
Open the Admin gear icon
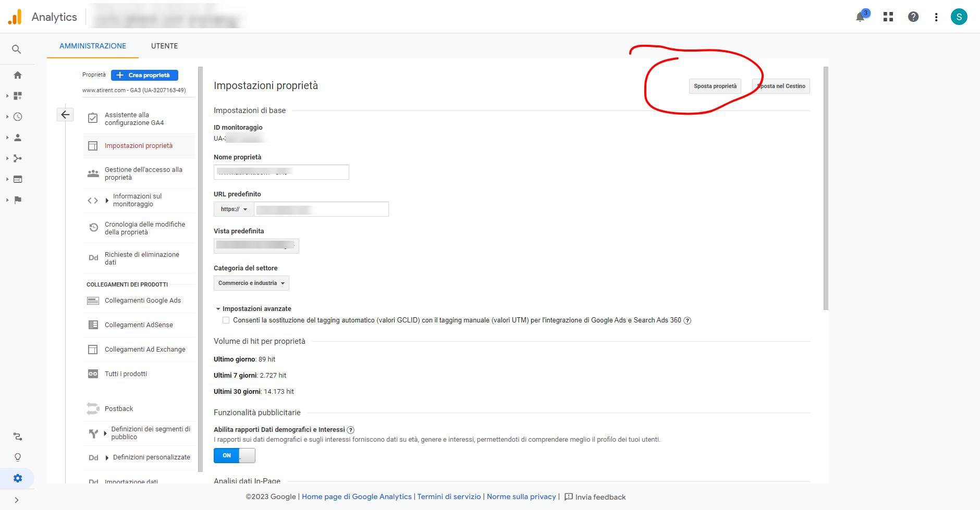pyautogui.click(x=18, y=478)
